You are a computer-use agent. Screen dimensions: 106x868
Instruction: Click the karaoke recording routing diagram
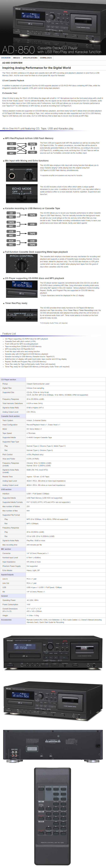coord(22,229)
